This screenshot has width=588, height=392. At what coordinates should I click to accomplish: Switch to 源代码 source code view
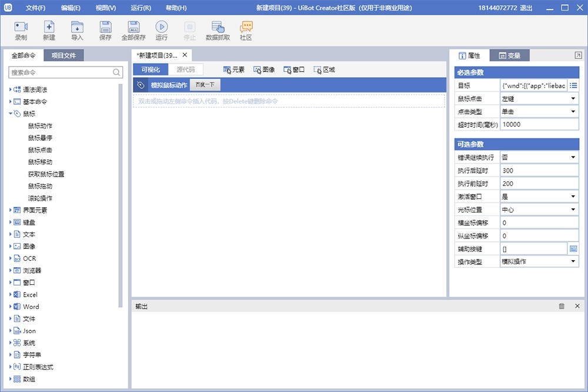[x=186, y=69]
